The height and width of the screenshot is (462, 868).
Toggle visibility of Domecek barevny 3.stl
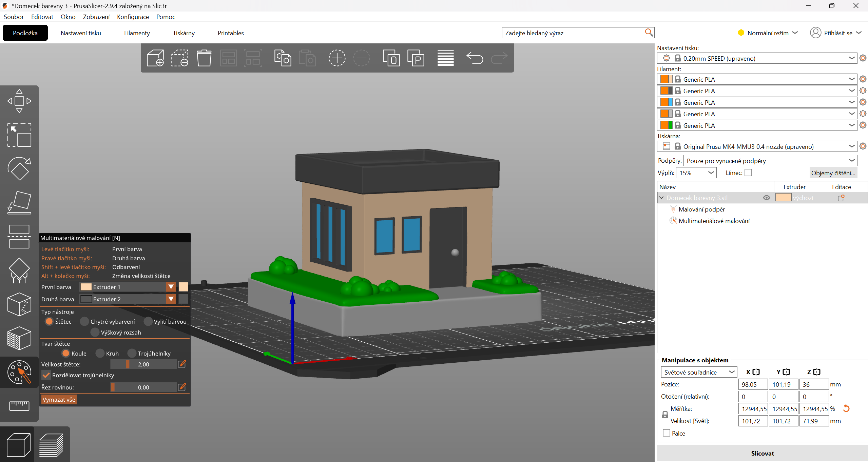click(x=766, y=198)
